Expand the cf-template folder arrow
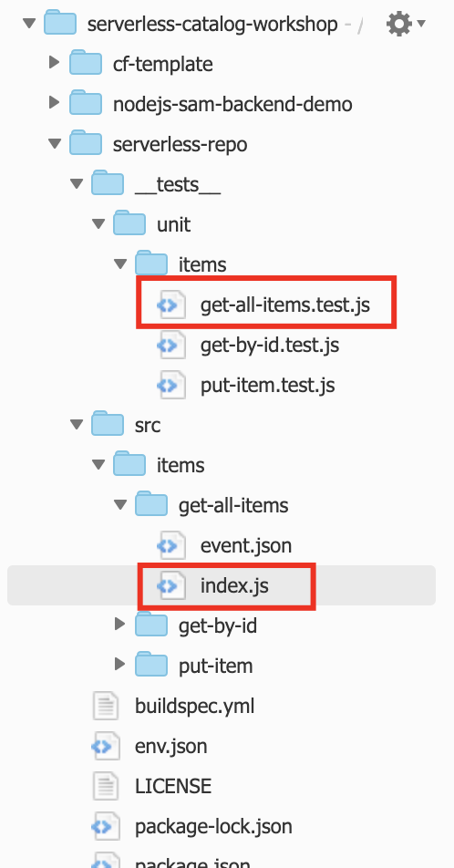Image resolution: width=454 pixels, height=868 pixels. coord(54,61)
